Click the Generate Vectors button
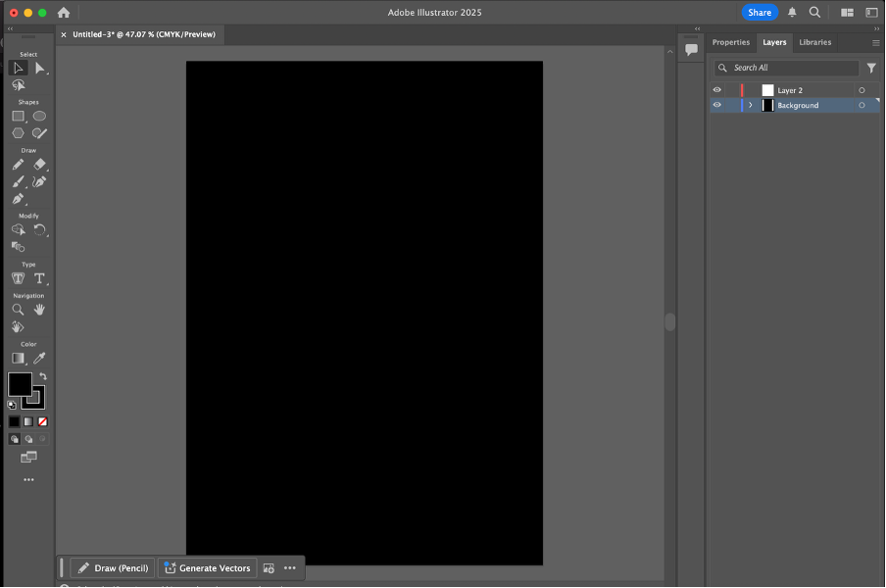886x588 pixels. pos(208,568)
